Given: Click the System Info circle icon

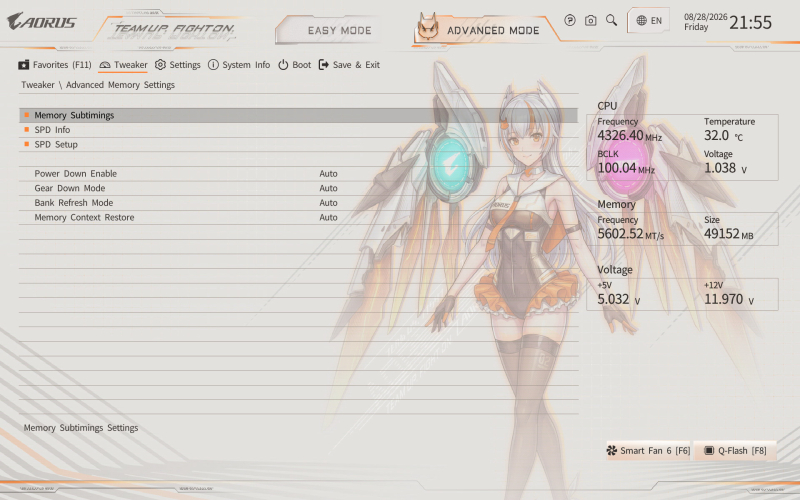Looking at the screenshot, I should click(213, 65).
